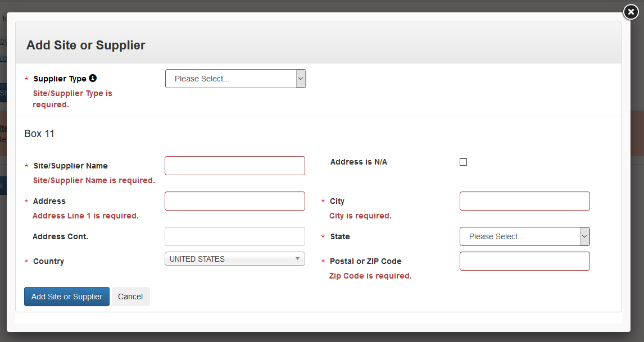Click the Postal or ZIP Code label

click(x=365, y=261)
